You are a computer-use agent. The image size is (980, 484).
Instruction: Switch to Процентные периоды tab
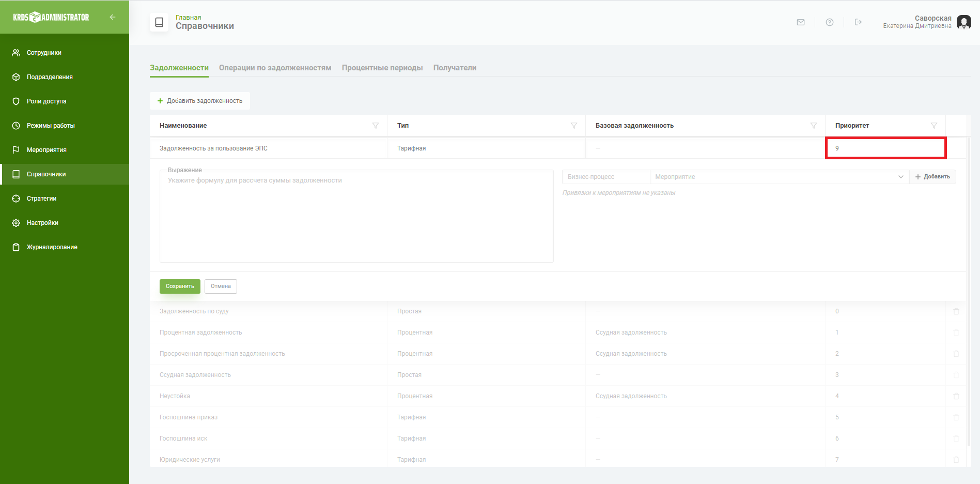click(382, 68)
